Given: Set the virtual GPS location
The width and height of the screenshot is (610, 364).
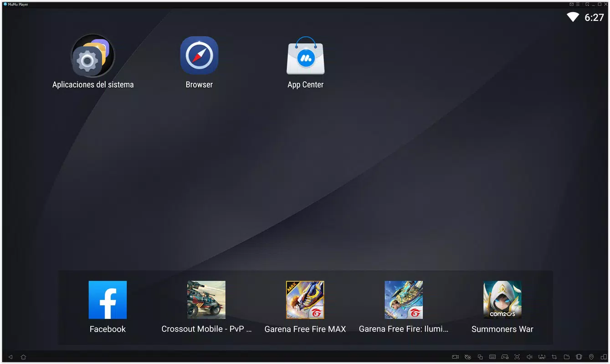Looking at the screenshot, I should 591,357.
